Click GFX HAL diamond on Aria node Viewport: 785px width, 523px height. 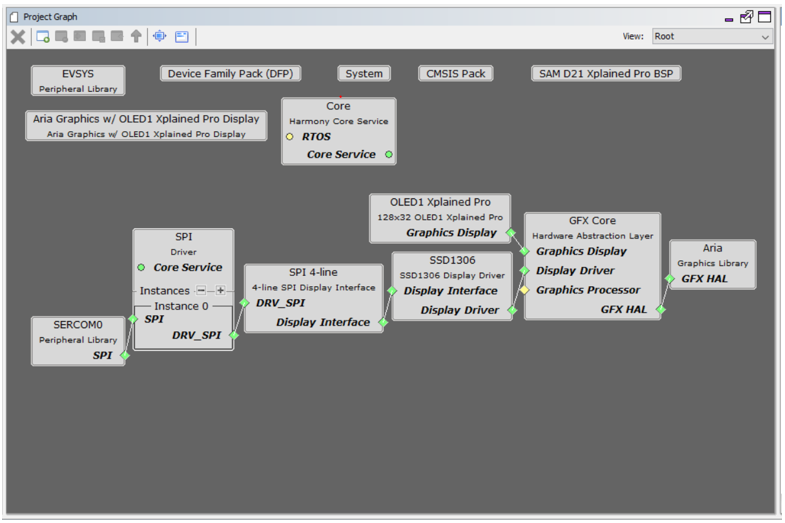(x=670, y=279)
